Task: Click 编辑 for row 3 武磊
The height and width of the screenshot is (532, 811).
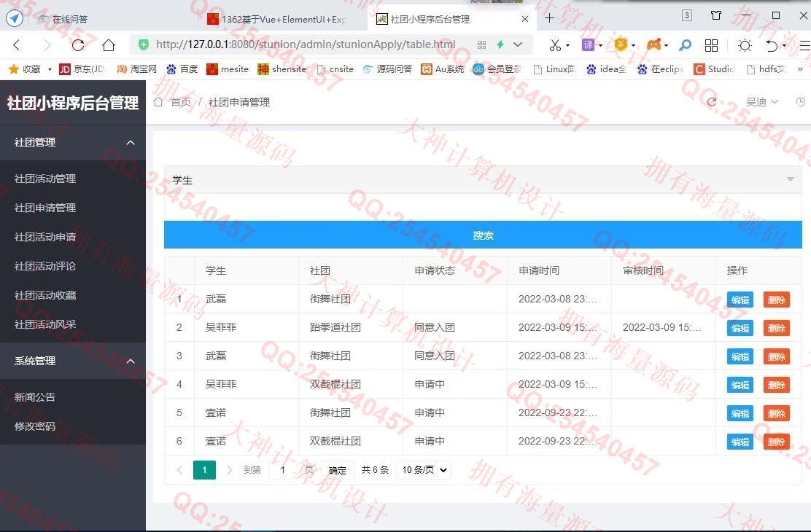Action: (x=740, y=357)
